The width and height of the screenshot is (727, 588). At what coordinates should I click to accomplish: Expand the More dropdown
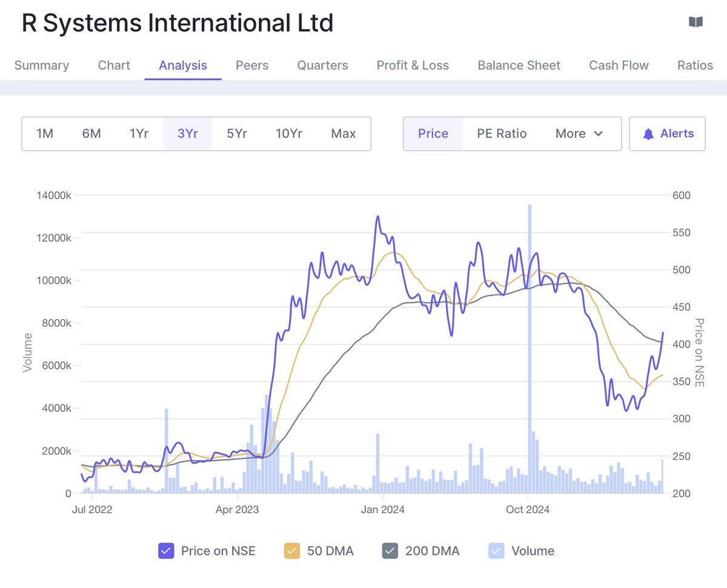(x=579, y=133)
